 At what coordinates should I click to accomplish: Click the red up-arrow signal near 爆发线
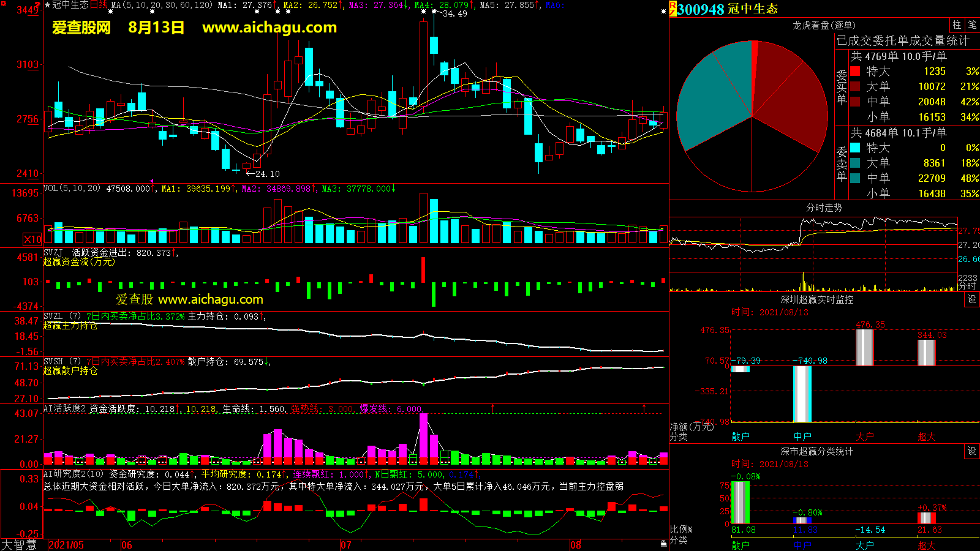point(492,408)
